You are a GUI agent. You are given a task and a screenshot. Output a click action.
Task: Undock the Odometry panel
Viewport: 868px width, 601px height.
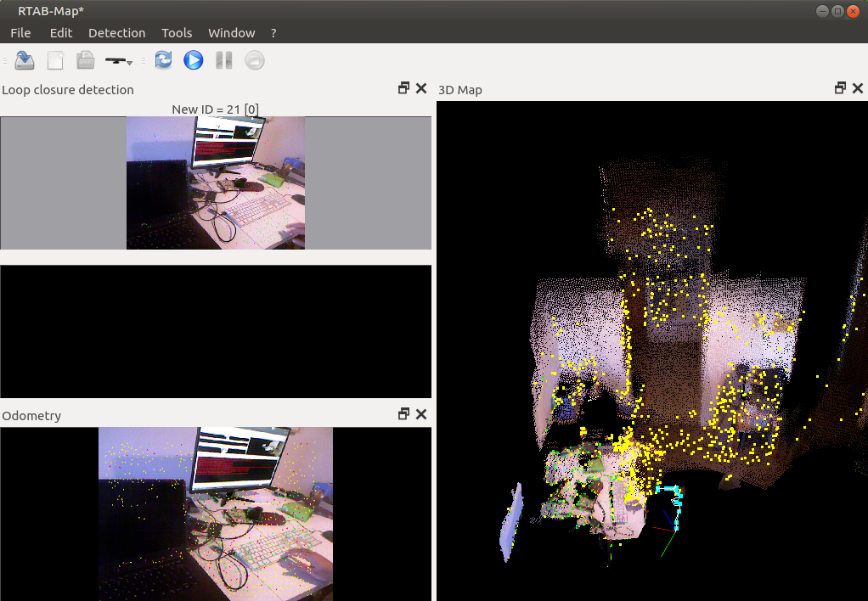click(x=403, y=413)
